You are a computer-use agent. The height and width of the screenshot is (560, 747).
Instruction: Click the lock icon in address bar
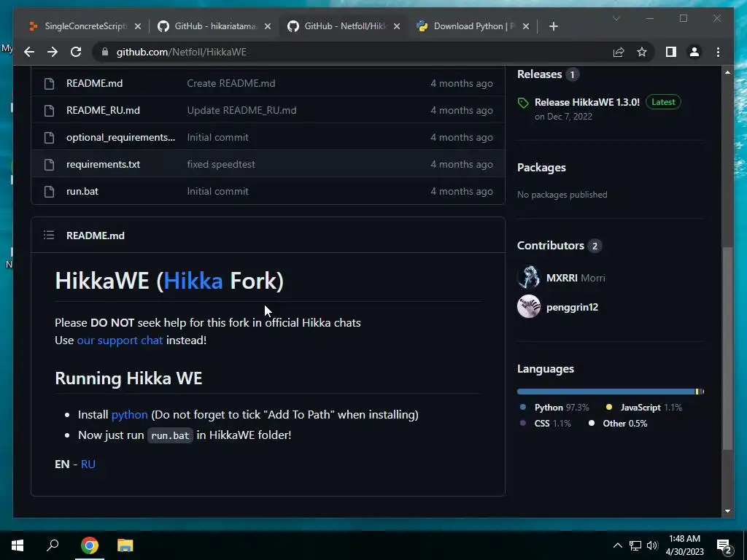[105, 52]
